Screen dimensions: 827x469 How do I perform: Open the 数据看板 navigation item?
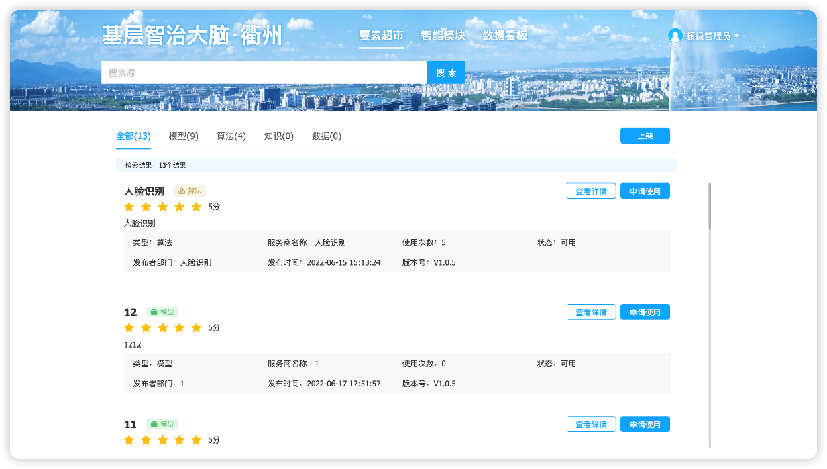(x=504, y=36)
